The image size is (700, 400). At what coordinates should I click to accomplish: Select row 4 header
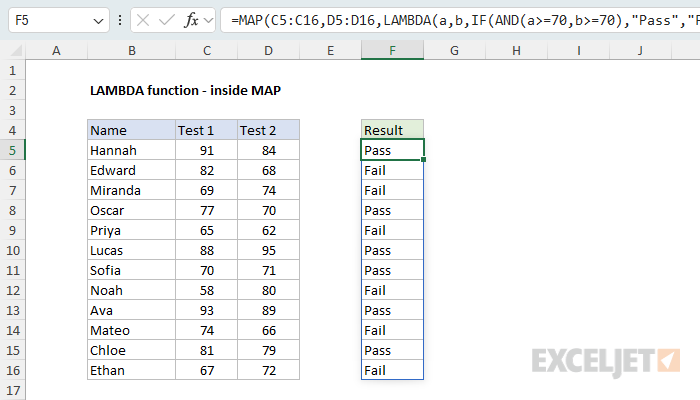(x=12, y=130)
